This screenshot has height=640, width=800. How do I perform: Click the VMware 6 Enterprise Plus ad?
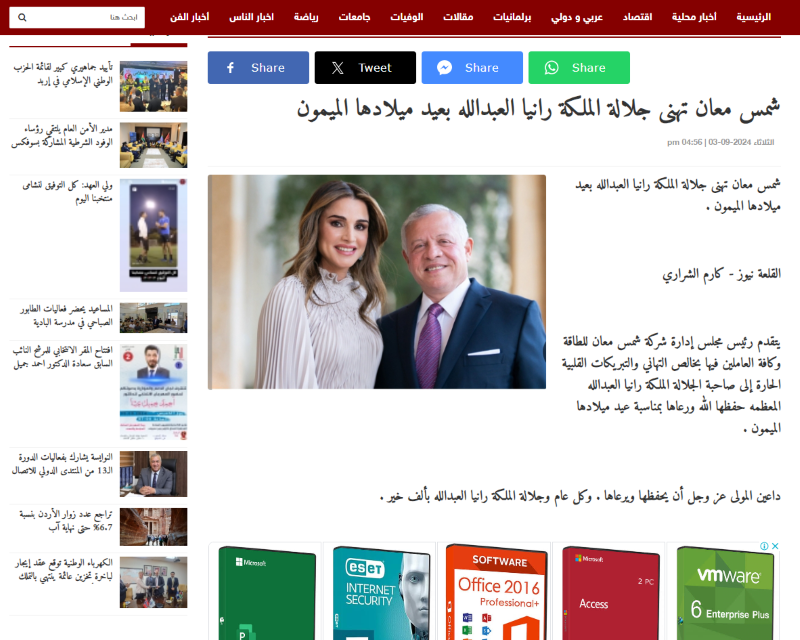724,592
